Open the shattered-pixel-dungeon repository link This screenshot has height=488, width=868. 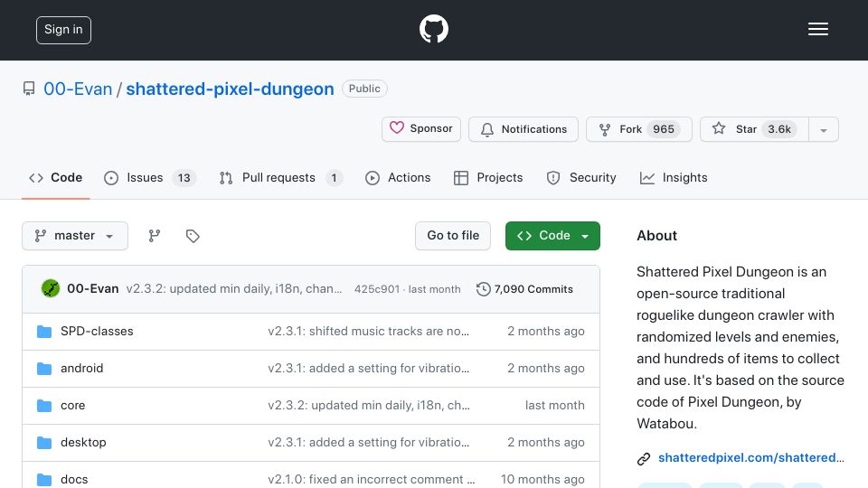pos(230,89)
